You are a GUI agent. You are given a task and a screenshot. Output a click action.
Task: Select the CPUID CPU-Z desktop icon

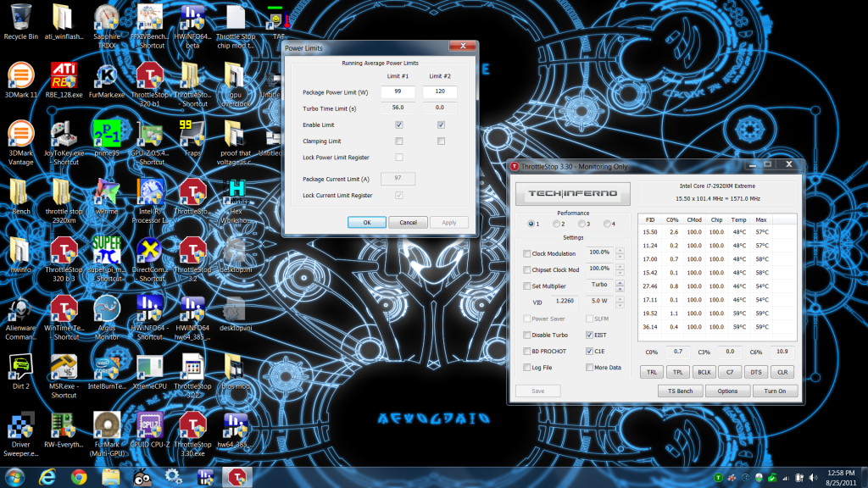click(x=149, y=430)
